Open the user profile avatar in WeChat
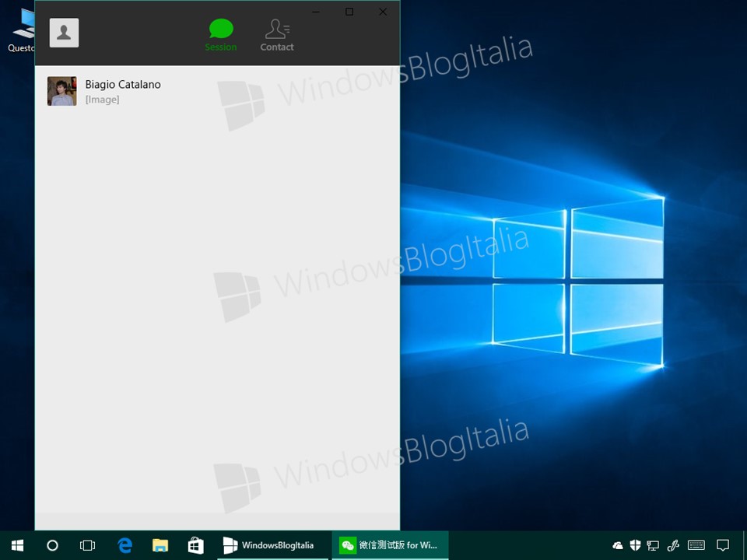This screenshot has width=747, height=560. click(64, 33)
